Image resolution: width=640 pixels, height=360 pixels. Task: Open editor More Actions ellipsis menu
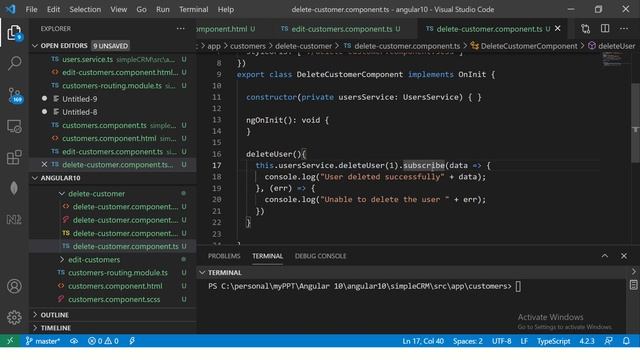624,29
